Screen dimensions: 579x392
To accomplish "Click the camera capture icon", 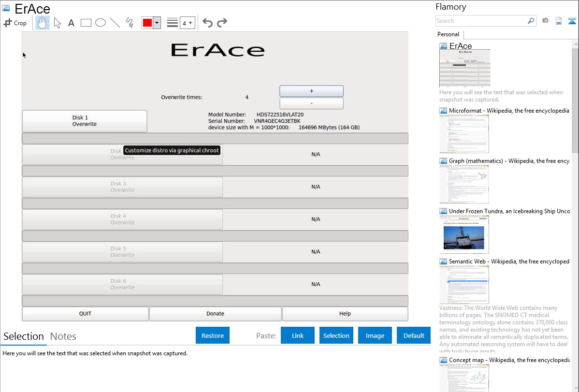I will 545,21.
